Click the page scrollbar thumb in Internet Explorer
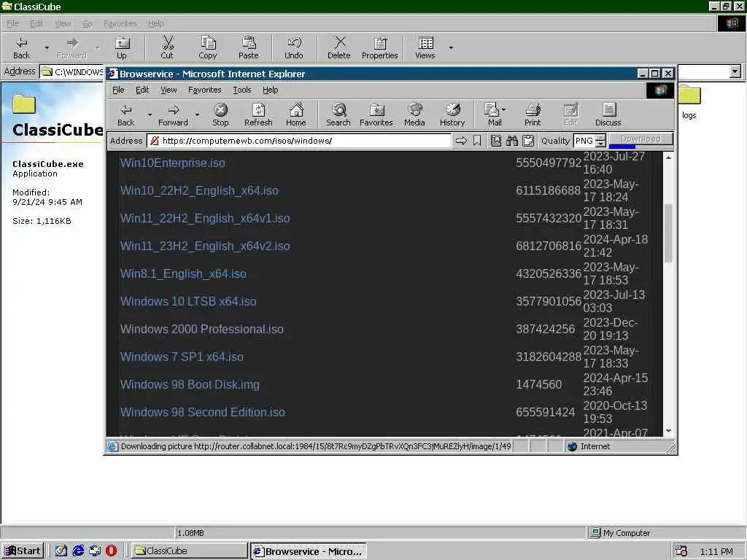Image resolution: width=747 pixels, height=560 pixels. [x=668, y=233]
